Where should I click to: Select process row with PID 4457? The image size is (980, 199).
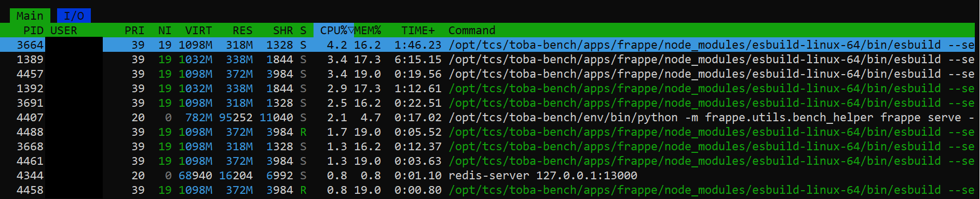[490, 74]
